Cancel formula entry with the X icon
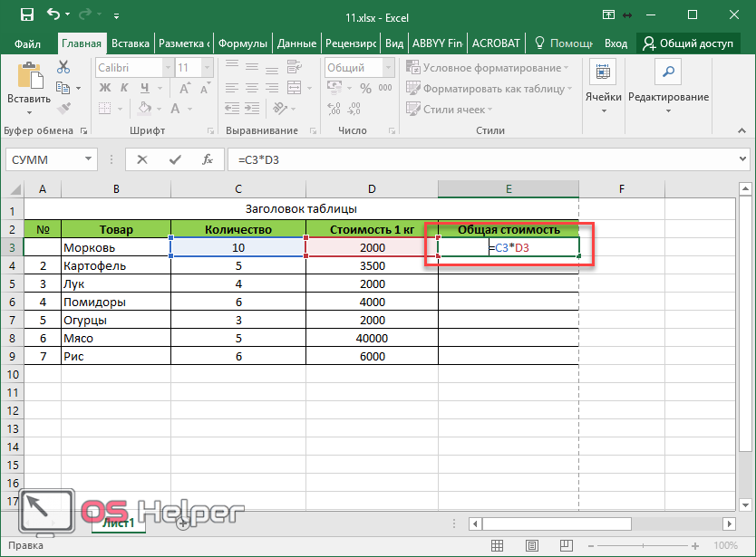This screenshot has width=756, height=557. 142,159
